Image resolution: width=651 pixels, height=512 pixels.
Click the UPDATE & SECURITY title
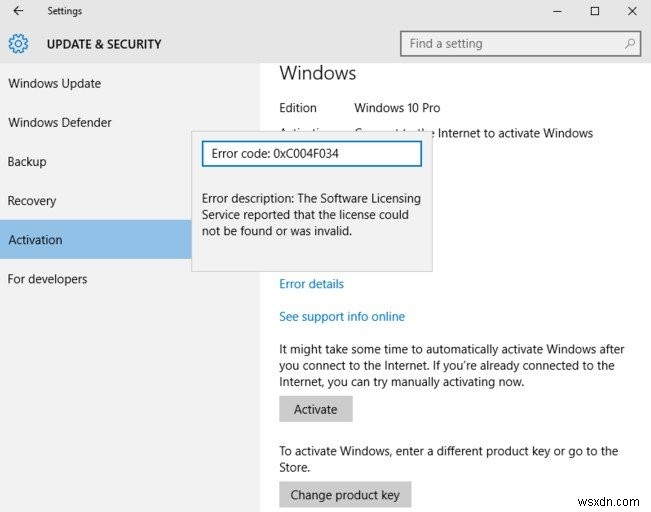click(x=104, y=44)
